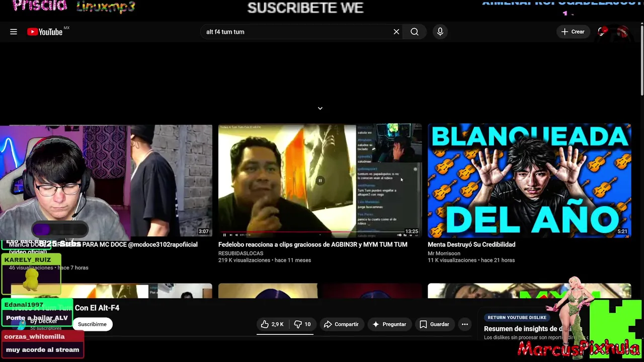644x362 pixels.
Task: Share the video with Compartir
Action: click(341, 324)
